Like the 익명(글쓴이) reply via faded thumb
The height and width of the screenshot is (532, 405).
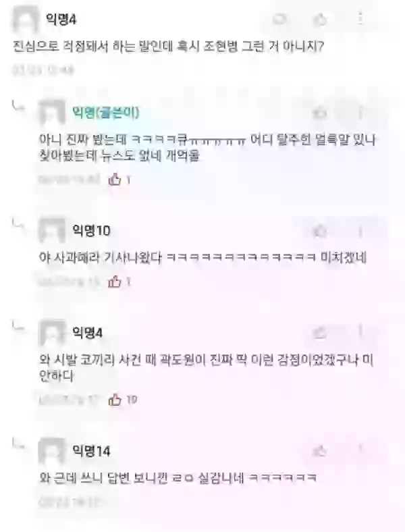tap(319, 113)
